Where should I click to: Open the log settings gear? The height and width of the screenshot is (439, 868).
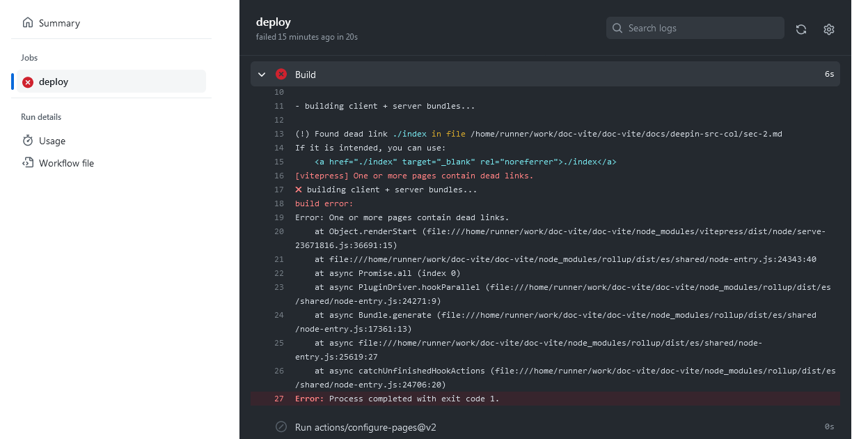[x=829, y=29]
